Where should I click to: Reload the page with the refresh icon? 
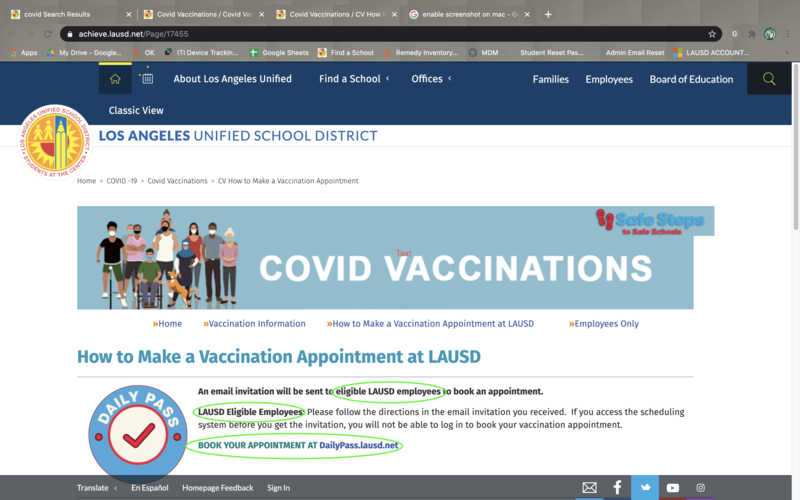pos(47,34)
